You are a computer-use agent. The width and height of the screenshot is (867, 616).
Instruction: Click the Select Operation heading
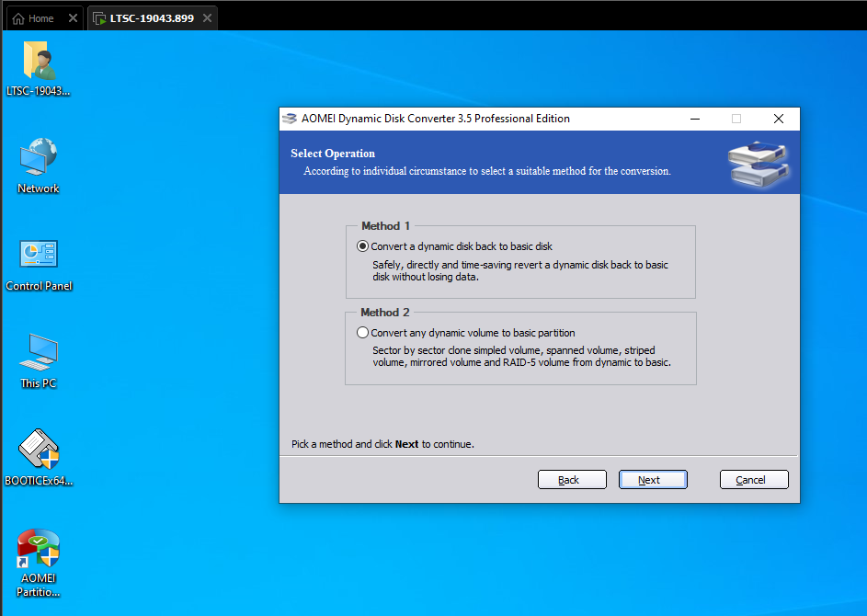[x=333, y=154]
